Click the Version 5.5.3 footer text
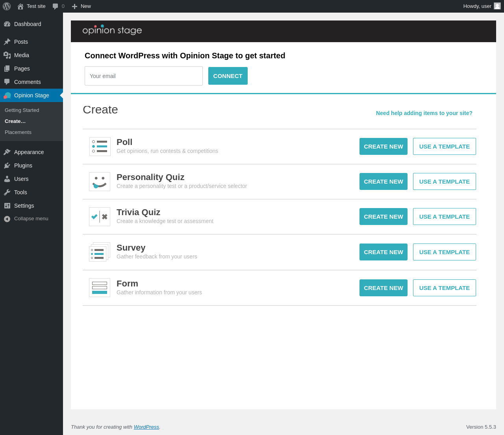Screen dimensions: 504x435 [x=481, y=427]
